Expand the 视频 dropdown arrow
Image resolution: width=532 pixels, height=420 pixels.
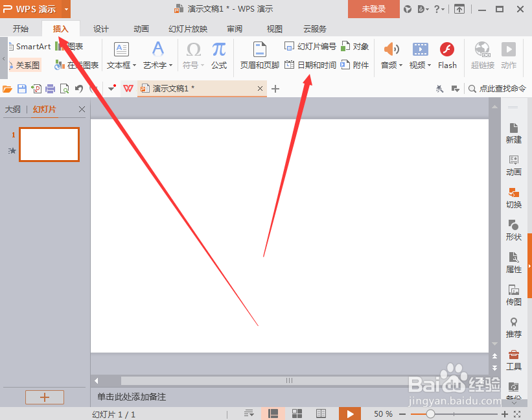(429, 65)
